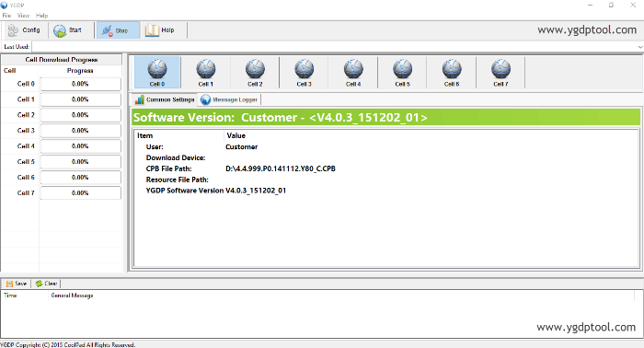Click Cell 4 progress bar
Viewport: 644px width, 348px height.
click(x=81, y=146)
